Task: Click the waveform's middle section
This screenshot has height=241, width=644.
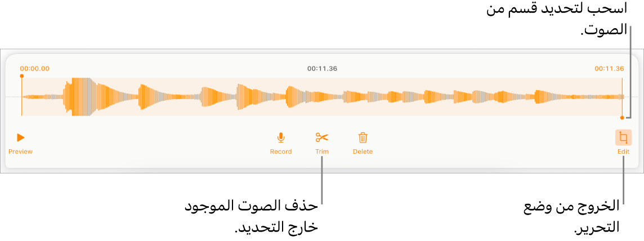Action: coord(322,97)
